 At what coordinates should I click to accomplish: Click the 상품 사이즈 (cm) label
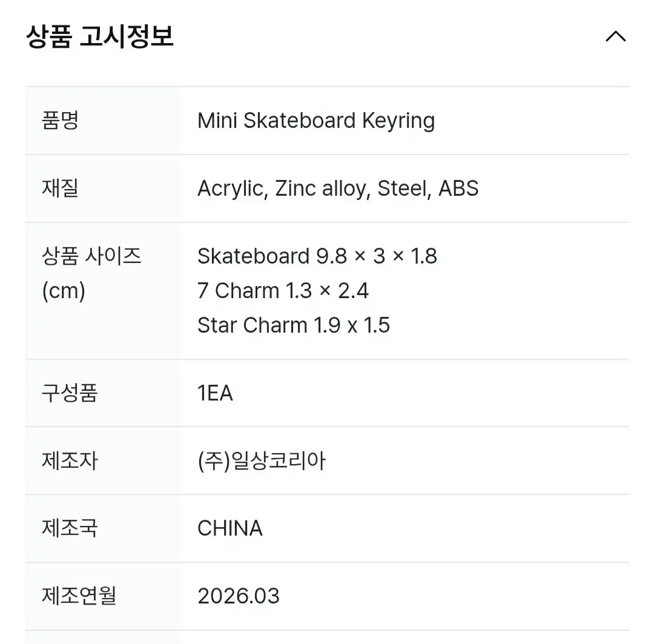pos(91,273)
